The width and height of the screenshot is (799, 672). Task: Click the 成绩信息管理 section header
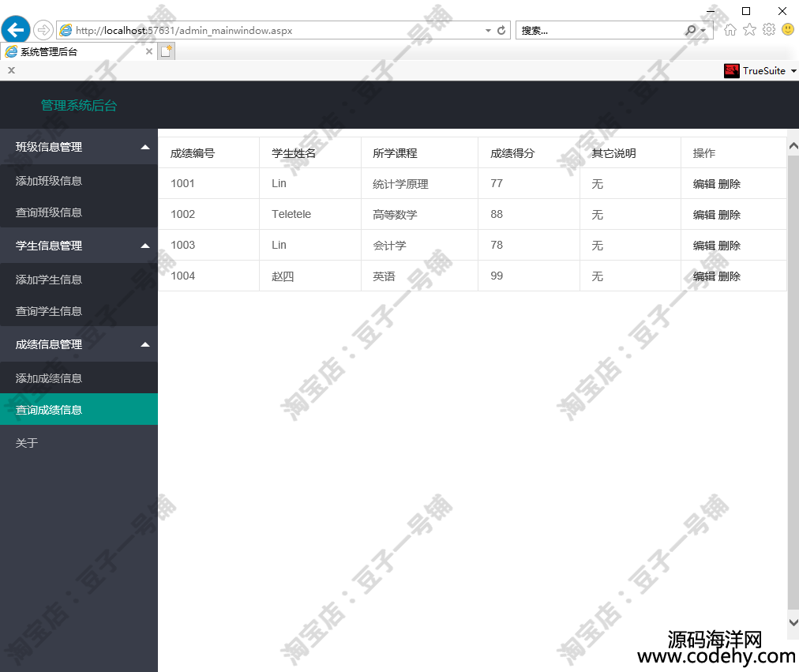[79, 345]
